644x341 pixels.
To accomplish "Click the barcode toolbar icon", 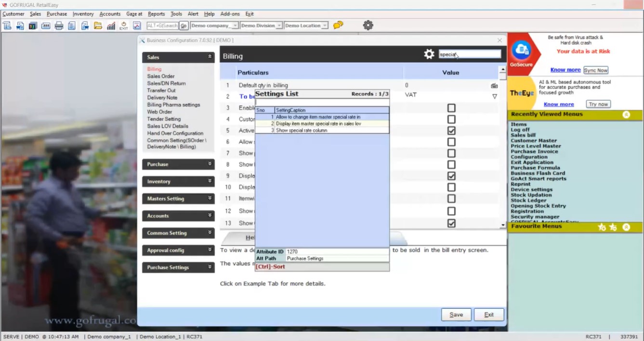I will [x=46, y=26].
